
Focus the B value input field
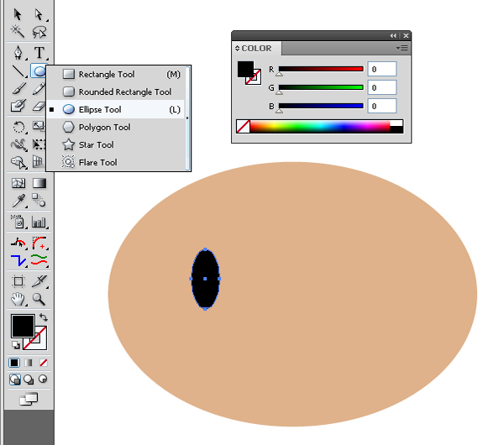pos(382,106)
